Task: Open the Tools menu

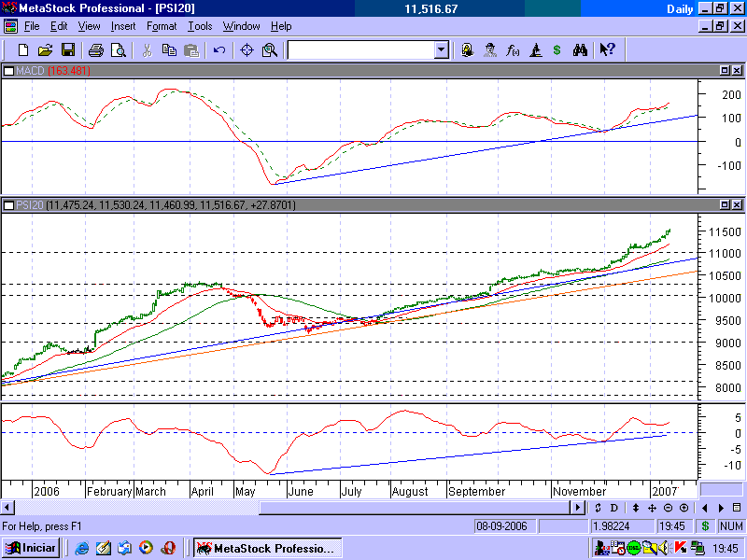Action: point(200,26)
